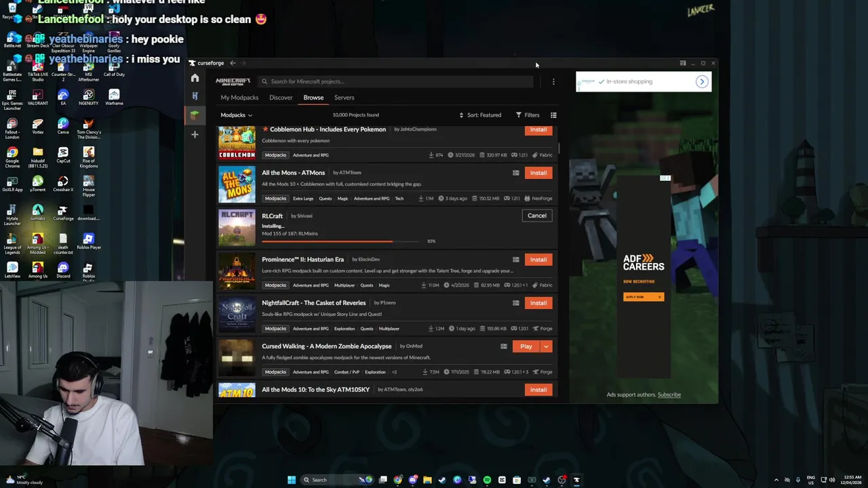Click the Modpacks tag under Cobblemon Hub

275,155
